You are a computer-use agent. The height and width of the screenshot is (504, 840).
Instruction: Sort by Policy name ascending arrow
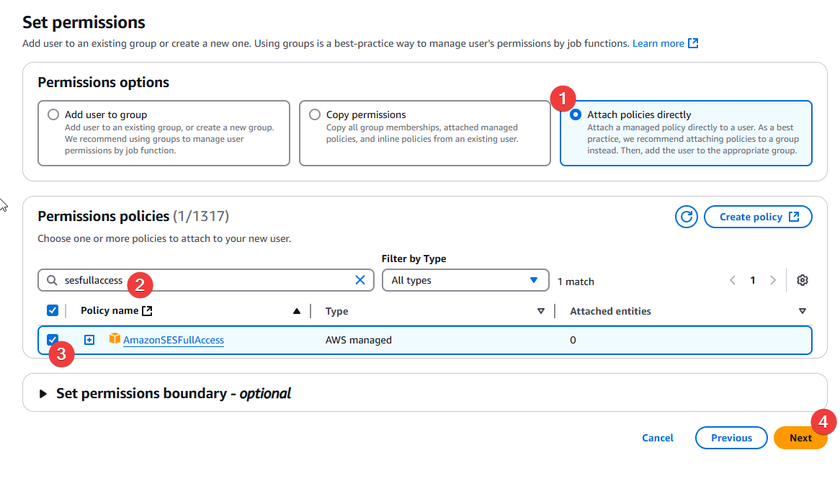296,311
